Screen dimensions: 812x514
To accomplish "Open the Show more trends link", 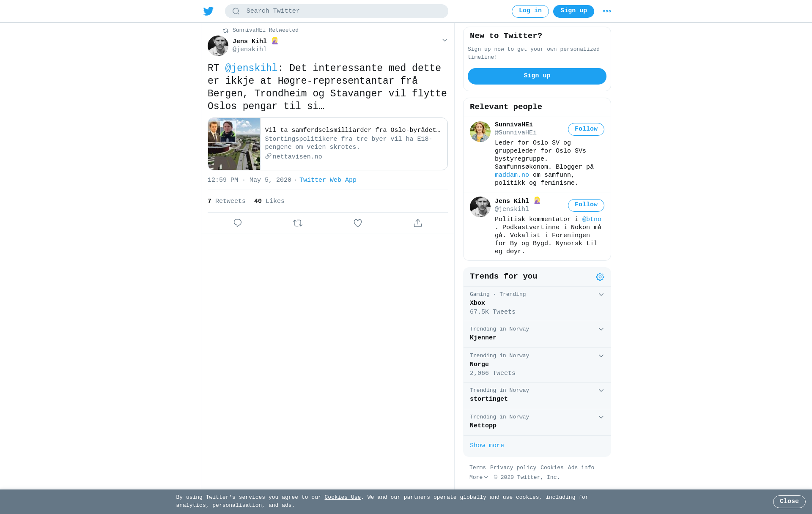I will tap(487, 446).
